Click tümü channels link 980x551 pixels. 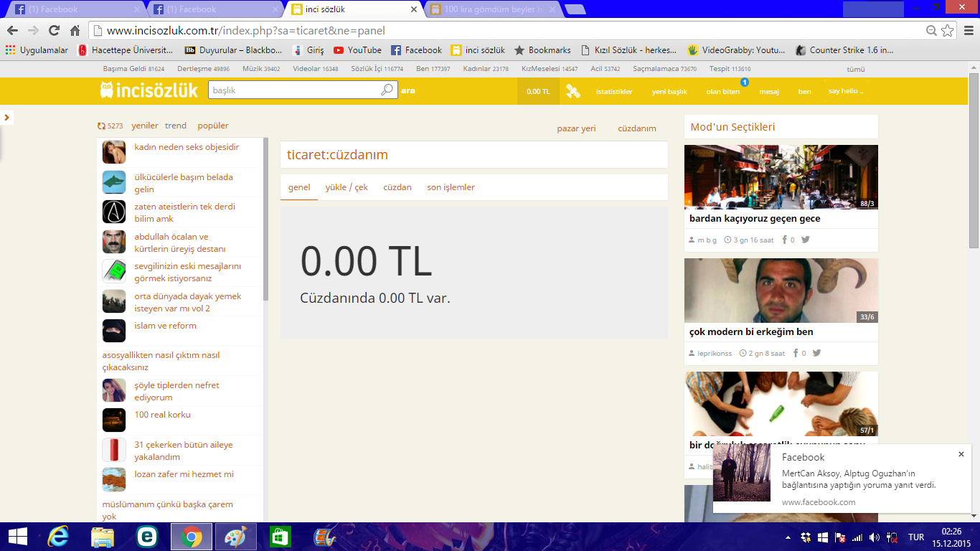856,70
